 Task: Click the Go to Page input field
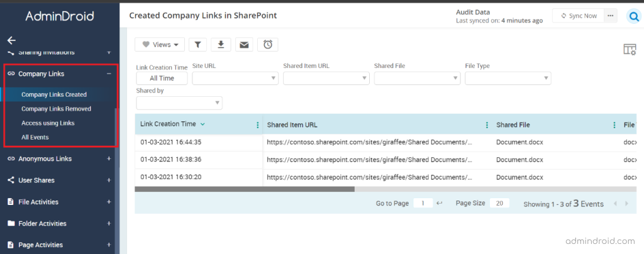[423, 203]
